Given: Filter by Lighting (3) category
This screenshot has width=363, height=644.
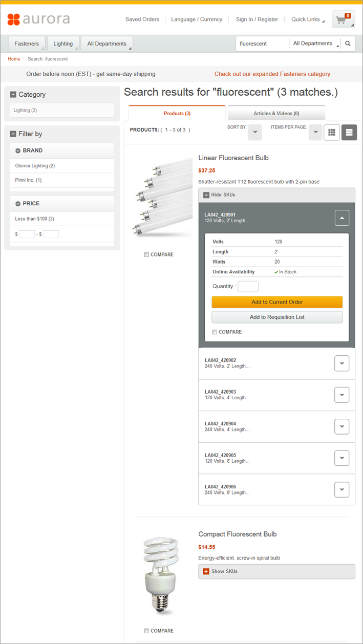Looking at the screenshot, I should 26,110.
